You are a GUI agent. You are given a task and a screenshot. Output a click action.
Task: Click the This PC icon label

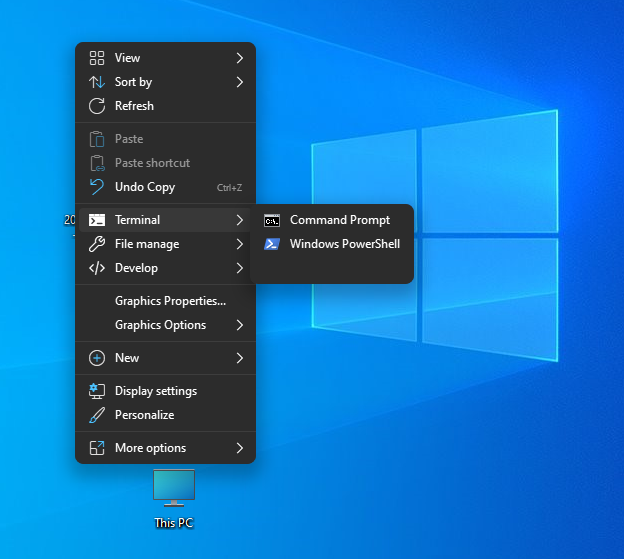[x=174, y=523]
